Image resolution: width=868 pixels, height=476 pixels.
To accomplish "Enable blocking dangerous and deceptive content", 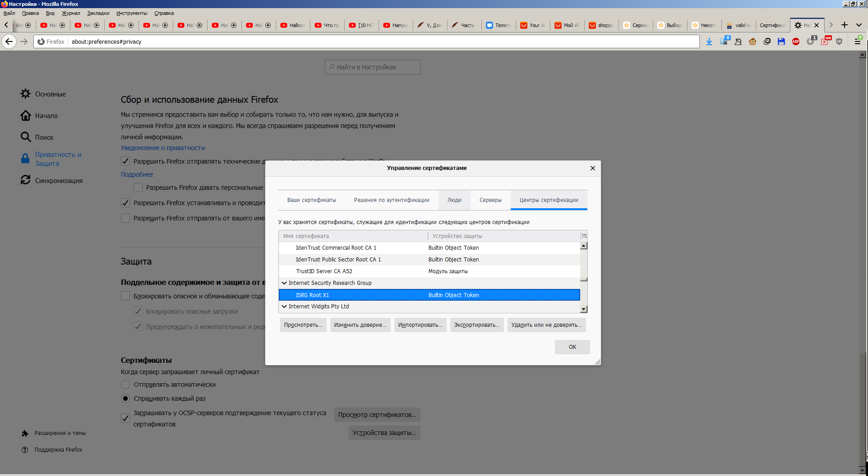I will pyautogui.click(x=125, y=296).
